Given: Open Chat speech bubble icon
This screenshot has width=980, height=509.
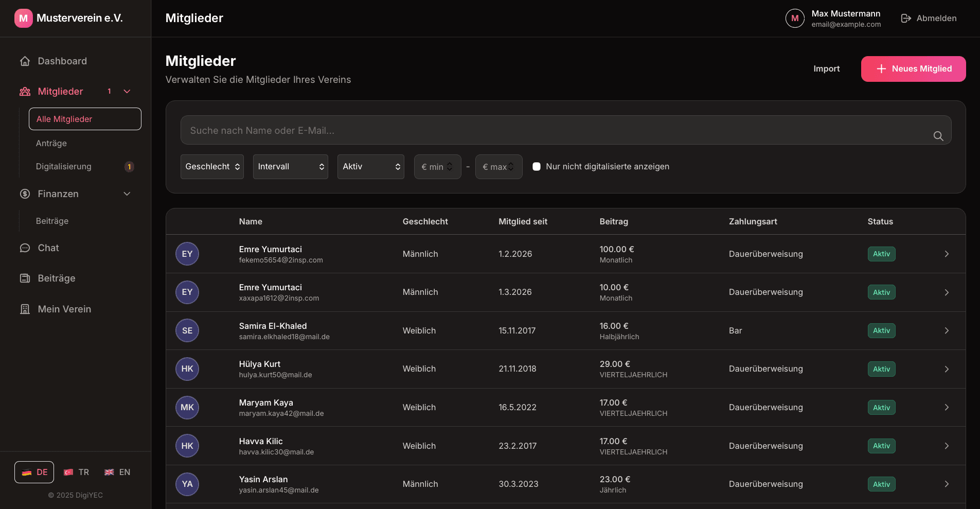Looking at the screenshot, I should 25,248.
